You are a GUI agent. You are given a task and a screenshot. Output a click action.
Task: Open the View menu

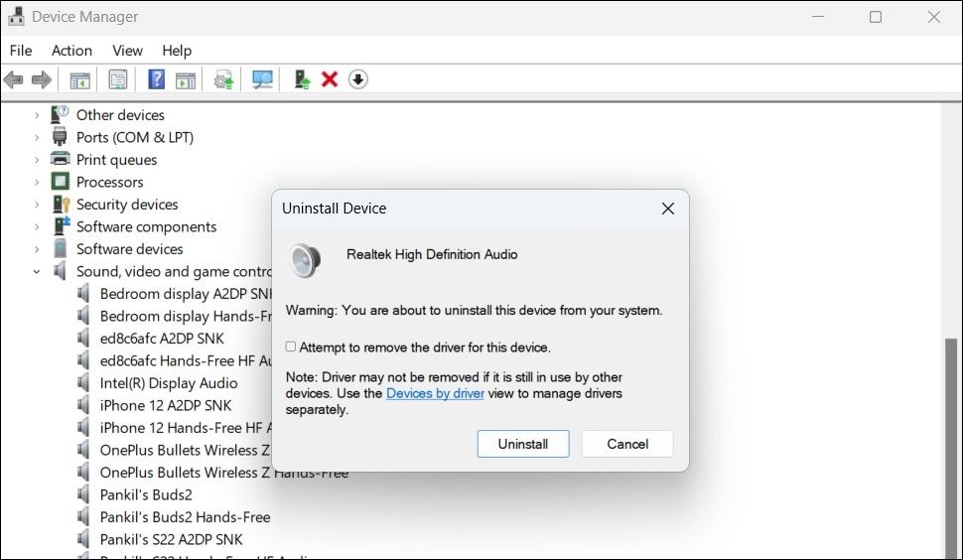(x=127, y=51)
